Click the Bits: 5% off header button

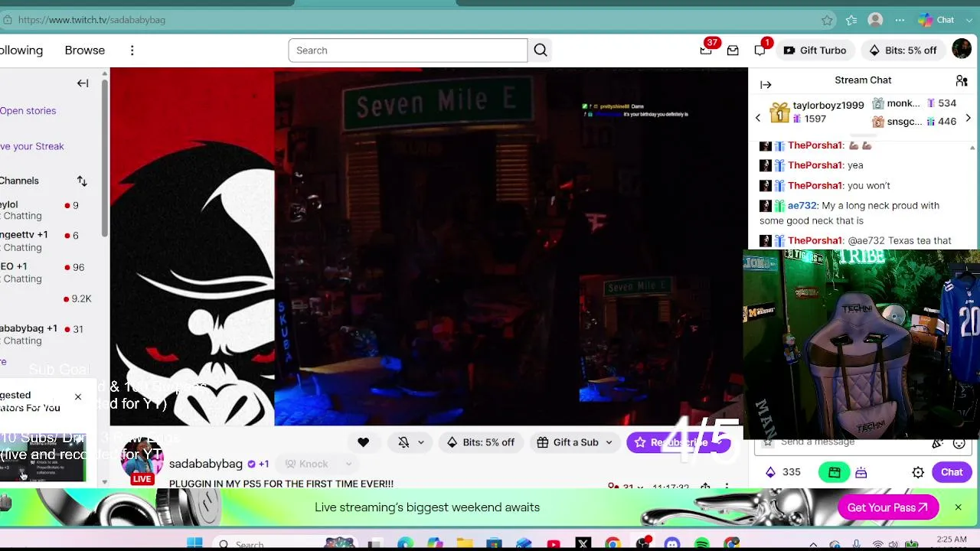pyautogui.click(x=903, y=51)
